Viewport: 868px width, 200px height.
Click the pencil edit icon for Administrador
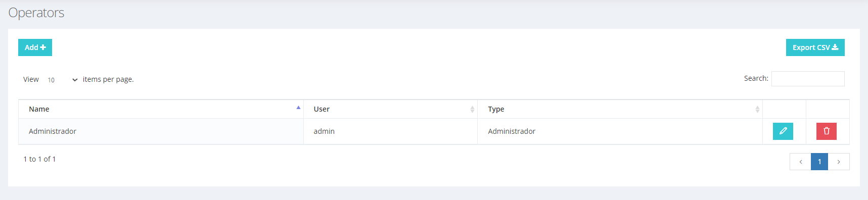point(783,131)
